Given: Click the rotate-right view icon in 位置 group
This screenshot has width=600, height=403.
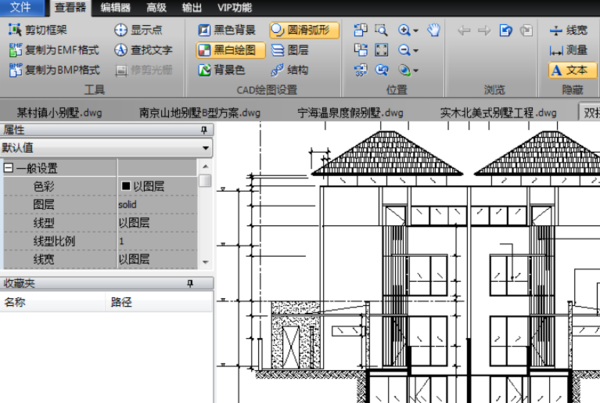Looking at the screenshot, I should coord(360,50).
